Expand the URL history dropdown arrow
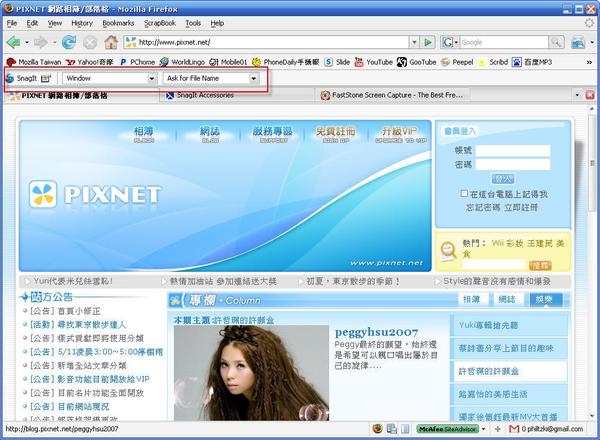Screen dimensions: 600x440 click(x=414, y=42)
